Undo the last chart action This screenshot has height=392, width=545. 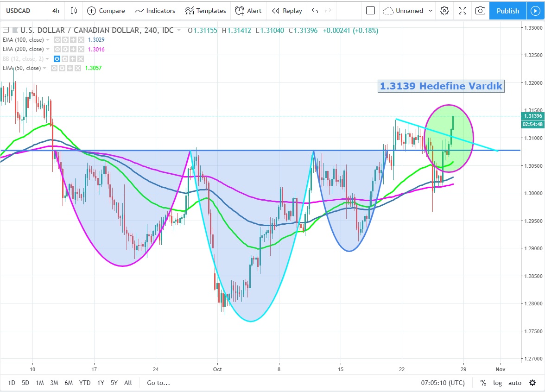[x=315, y=11]
